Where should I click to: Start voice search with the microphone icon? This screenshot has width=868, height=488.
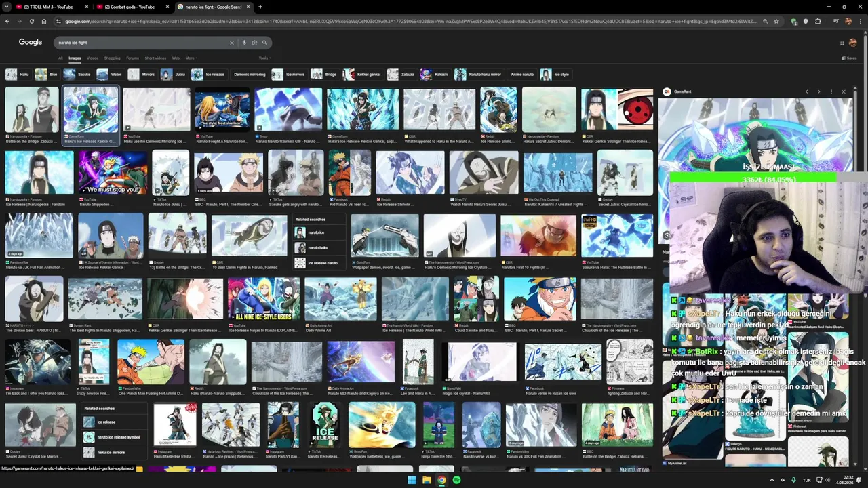point(244,43)
